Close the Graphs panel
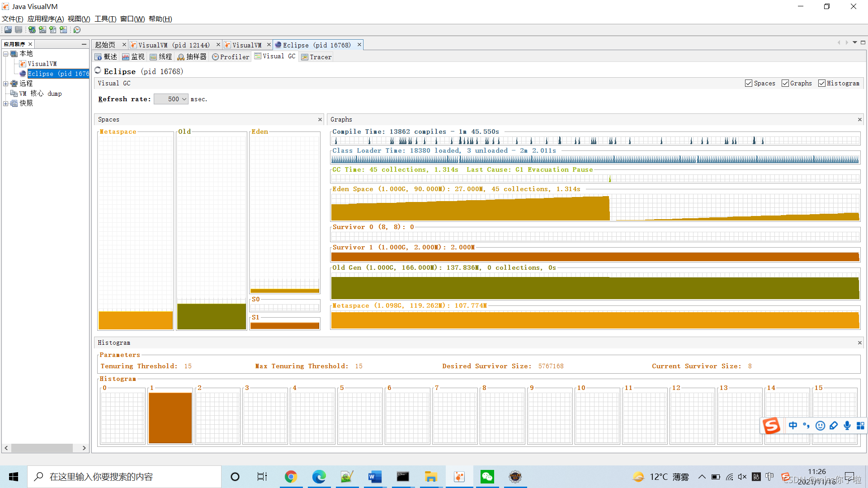 (859, 119)
